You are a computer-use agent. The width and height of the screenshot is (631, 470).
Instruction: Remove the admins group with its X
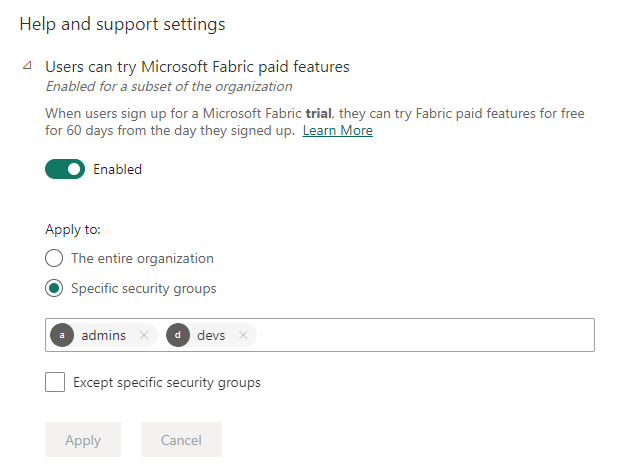pyautogui.click(x=144, y=335)
